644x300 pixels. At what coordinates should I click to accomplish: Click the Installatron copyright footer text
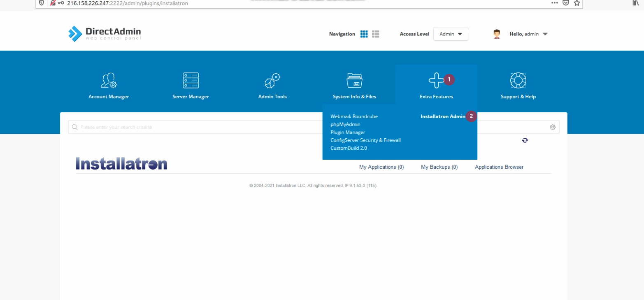[x=314, y=186]
